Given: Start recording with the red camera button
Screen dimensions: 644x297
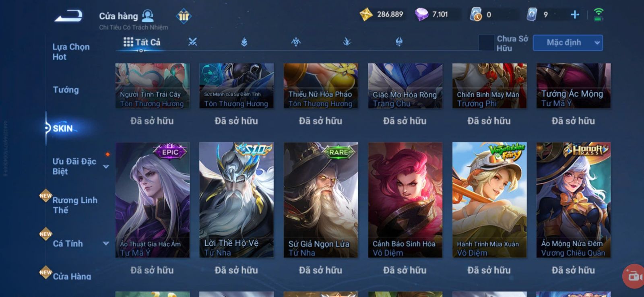Looking at the screenshot, I should coord(634,276).
